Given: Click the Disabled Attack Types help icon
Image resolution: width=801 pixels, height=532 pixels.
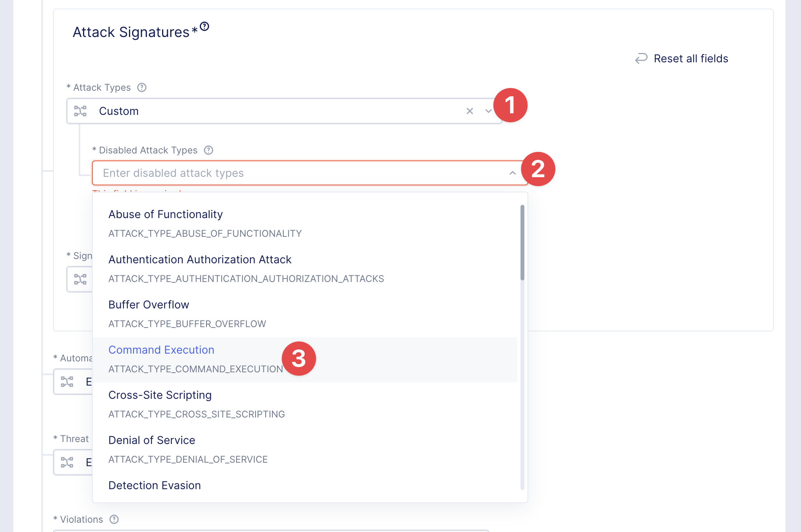Looking at the screenshot, I should point(209,150).
